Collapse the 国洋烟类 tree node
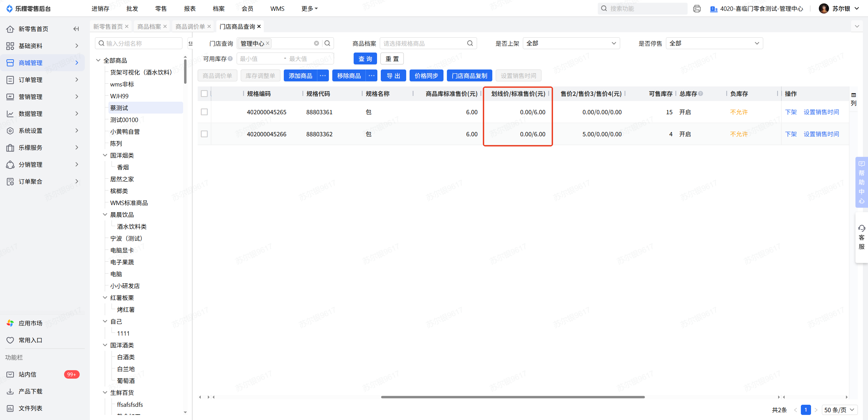Image resolution: width=868 pixels, height=420 pixels. (105, 155)
